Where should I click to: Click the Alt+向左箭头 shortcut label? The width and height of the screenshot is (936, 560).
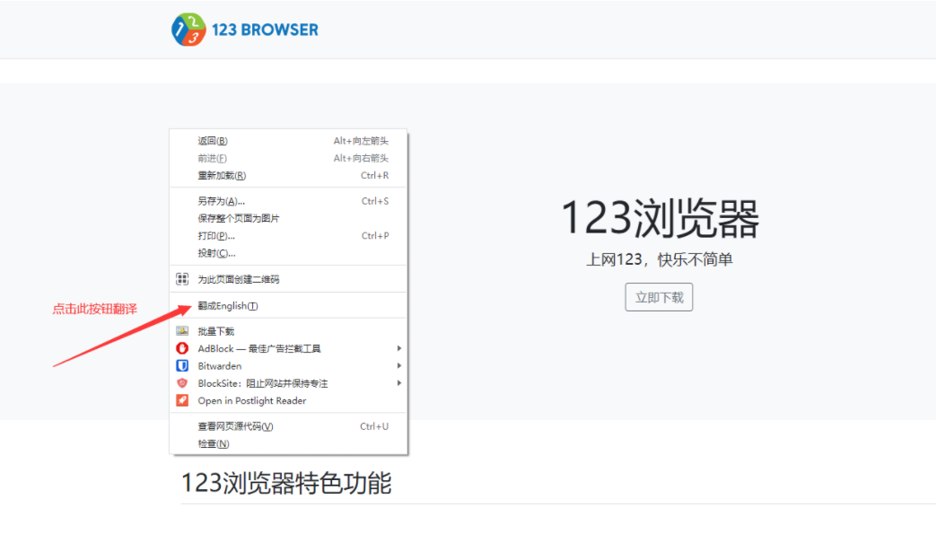(361, 141)
